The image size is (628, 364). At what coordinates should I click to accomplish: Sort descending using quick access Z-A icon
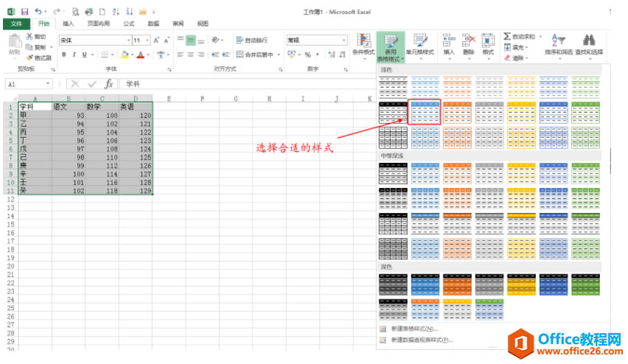tap(130, 12)
